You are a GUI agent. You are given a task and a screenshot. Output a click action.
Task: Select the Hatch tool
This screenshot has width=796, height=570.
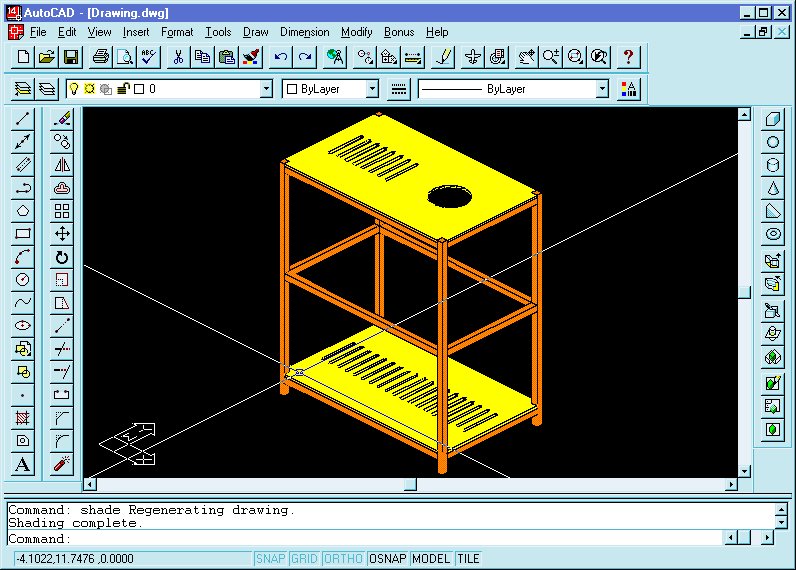(22, 418)
